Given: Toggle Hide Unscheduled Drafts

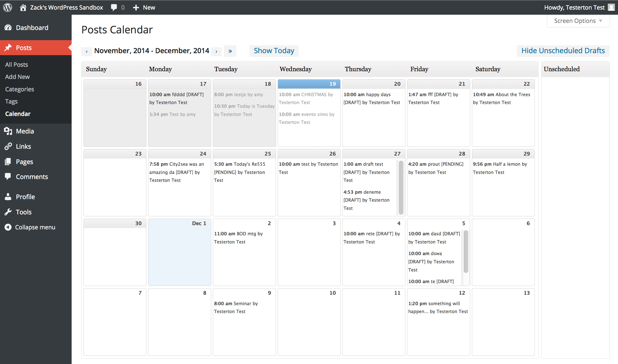Looking at the screenshot, I should [563, 51].
